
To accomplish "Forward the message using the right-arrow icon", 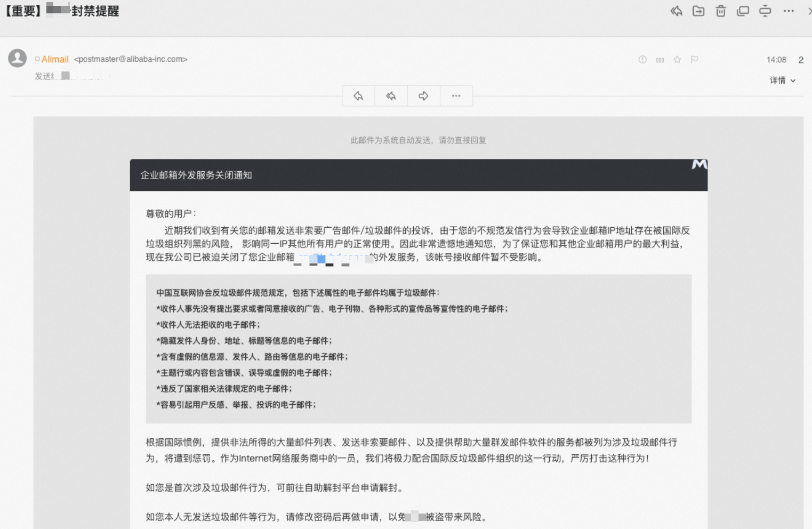I will tap(423, 95).
